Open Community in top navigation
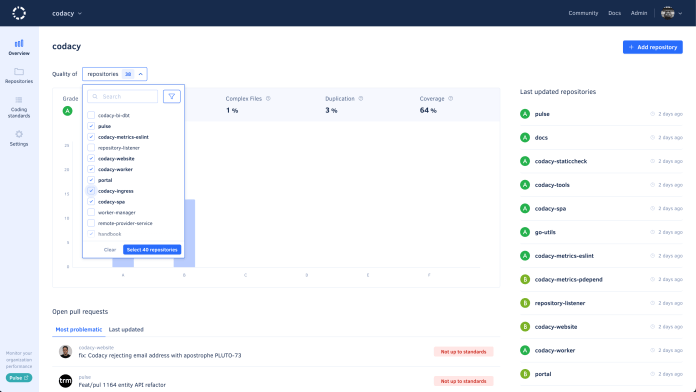The width and height of the screenshot is (696, 392). (583, 13)
